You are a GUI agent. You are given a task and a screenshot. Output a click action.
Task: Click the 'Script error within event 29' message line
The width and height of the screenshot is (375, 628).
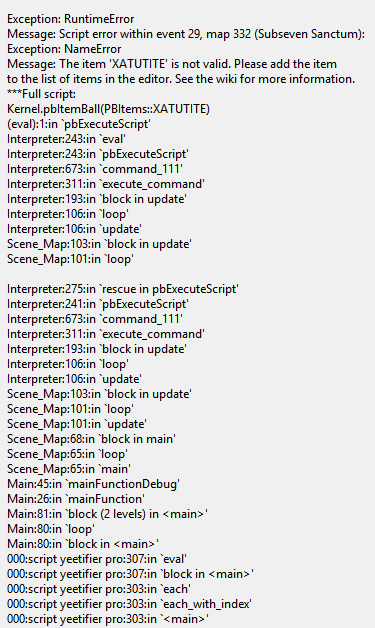click(x=186, y=34)
